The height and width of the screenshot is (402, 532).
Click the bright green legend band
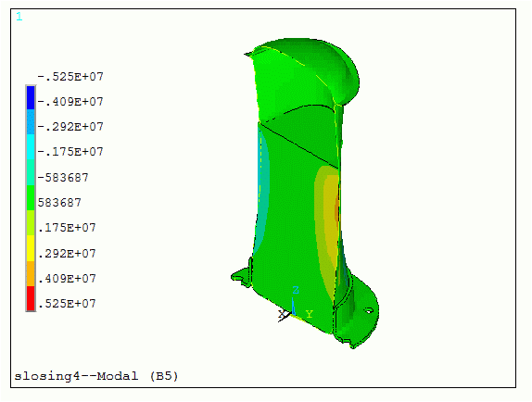coord(31,198)
